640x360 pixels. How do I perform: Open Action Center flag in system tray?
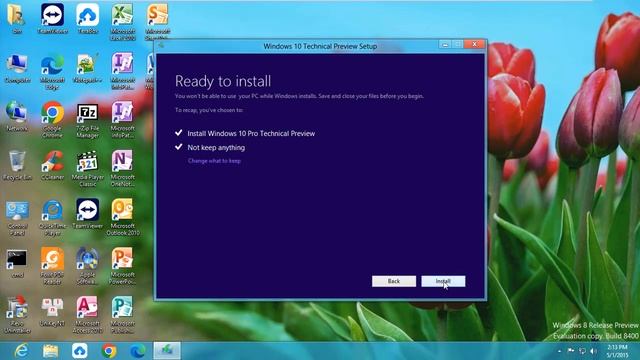pos(571,351)
